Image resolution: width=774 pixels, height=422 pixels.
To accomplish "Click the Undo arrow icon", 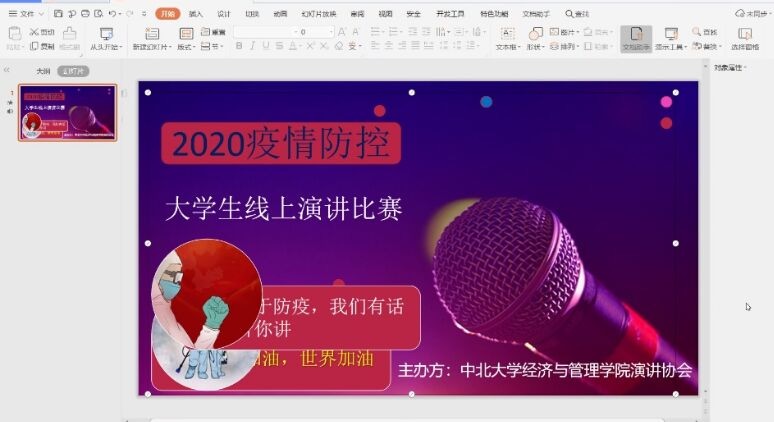I will pyautogui.click(x=110, y=14).
